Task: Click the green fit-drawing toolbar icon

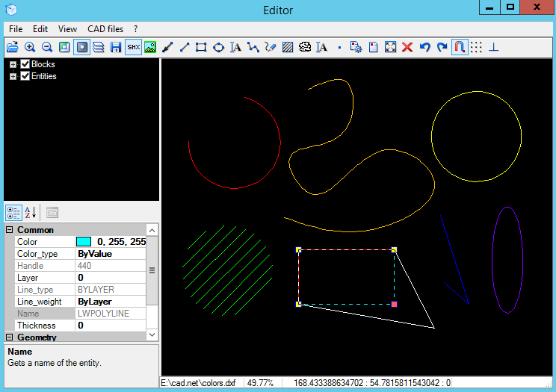Action: click(64, 47)
